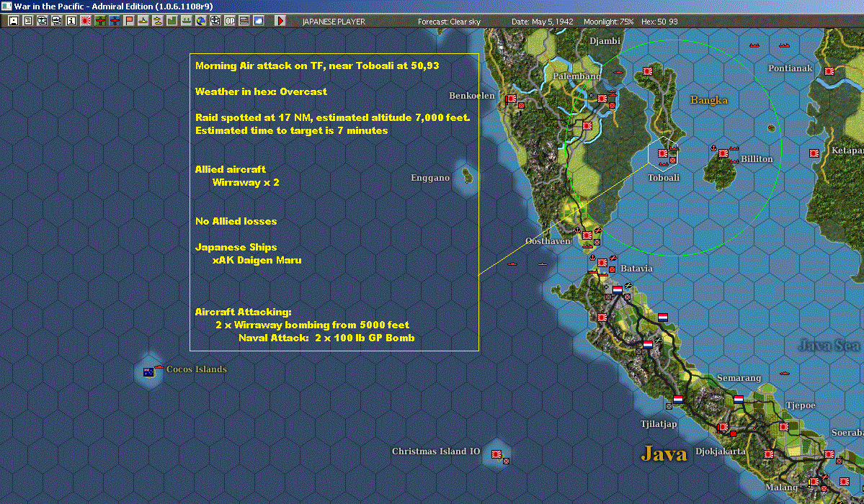Click the red play arrow icon
Image resolution: width=864 pixels, height=504 pixels.
pos(280,21)
